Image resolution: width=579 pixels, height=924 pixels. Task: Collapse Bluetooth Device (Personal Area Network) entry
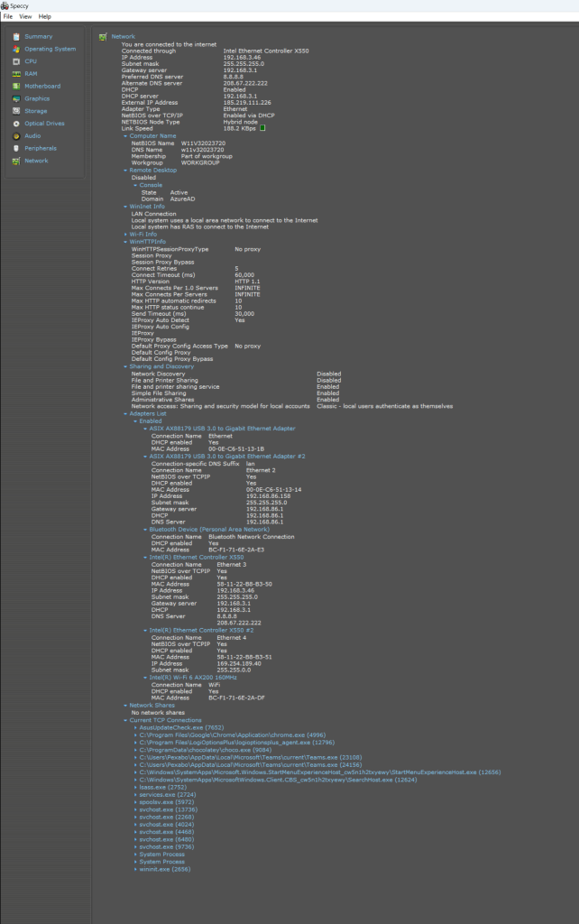pyautogui.click(x=145, y=530)
